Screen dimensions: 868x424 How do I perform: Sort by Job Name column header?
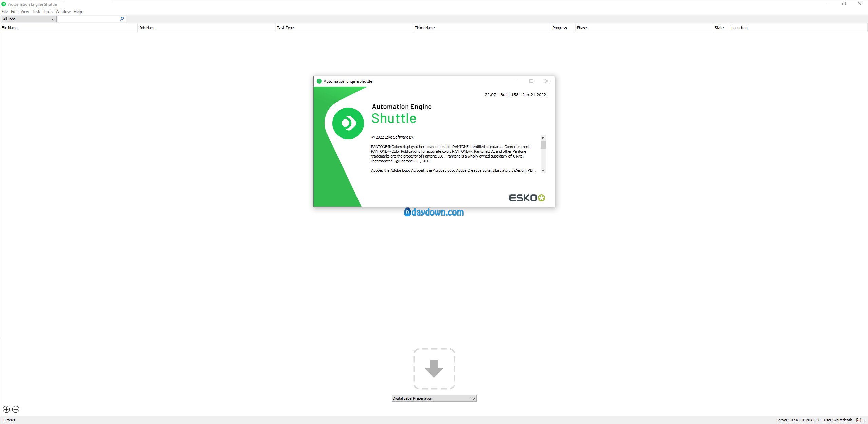click(206, 28)
